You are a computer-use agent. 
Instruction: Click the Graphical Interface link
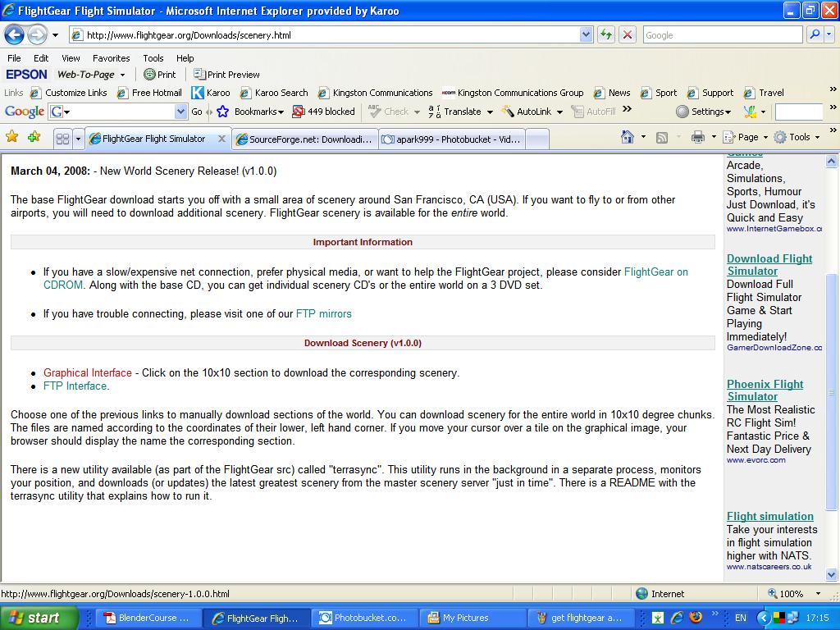tap(87, 372)
